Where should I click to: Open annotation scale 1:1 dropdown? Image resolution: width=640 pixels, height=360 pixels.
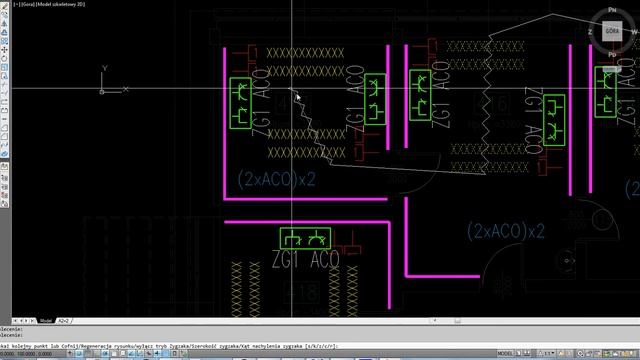click(546, 353)
